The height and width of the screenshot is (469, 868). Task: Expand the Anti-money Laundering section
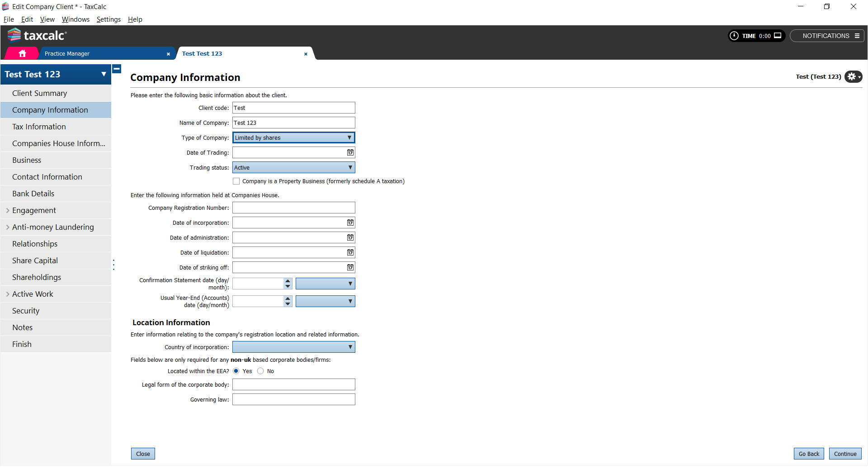pos(8,227)
